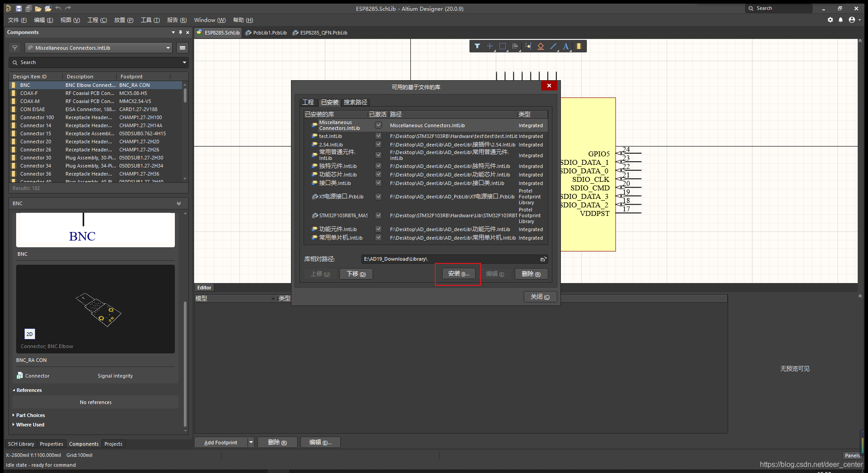The width and height of the screenshot is (868, 473).
Task: Open the Components panel hamburger menu
Action: pos(182,48)
